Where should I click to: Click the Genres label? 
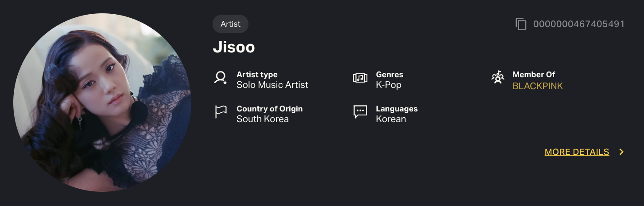click(x=390, y=75)
